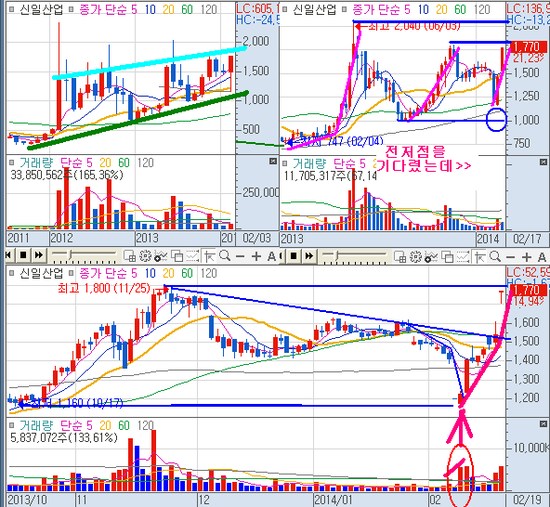
Task: Toggle crosshair cursor tool in right toolbar
Action: pyautogui.click(x=479, y=256)
